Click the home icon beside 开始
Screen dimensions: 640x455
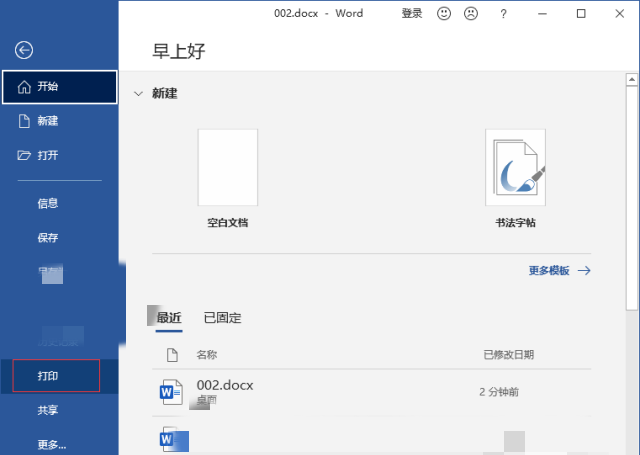coord(24,87)
